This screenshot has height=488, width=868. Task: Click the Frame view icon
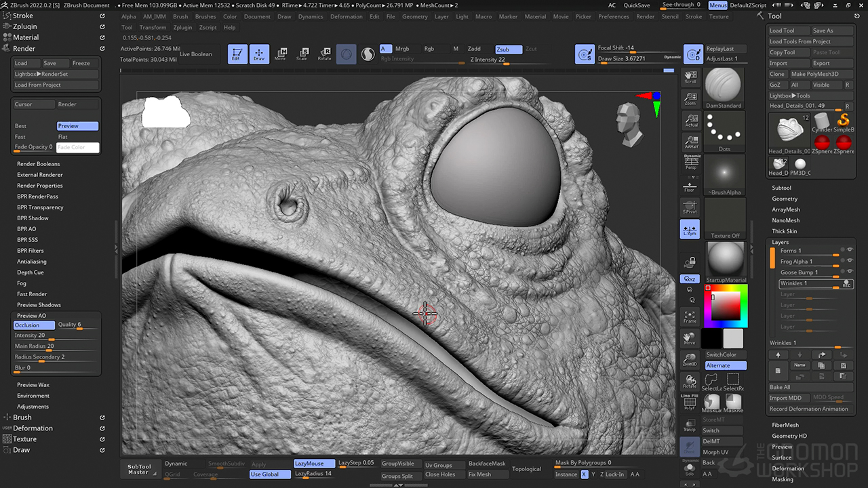[x=690, y=317]
